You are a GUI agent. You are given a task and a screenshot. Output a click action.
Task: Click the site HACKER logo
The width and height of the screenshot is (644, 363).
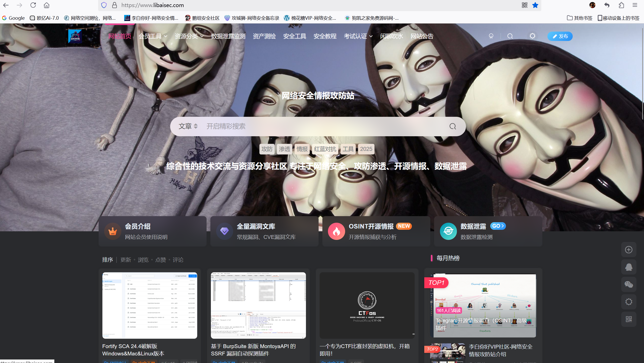coord(75,36)
